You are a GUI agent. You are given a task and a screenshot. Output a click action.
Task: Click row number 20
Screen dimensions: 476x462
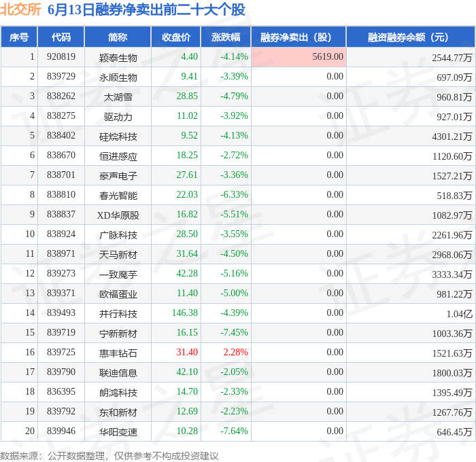(30, 431)
